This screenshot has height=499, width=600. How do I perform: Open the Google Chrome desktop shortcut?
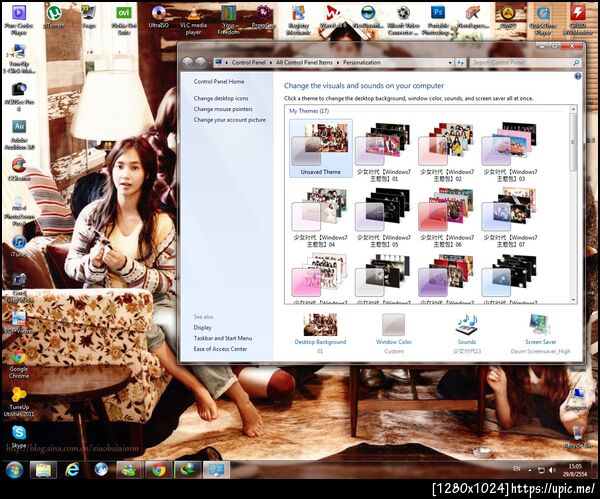[19, 364]
